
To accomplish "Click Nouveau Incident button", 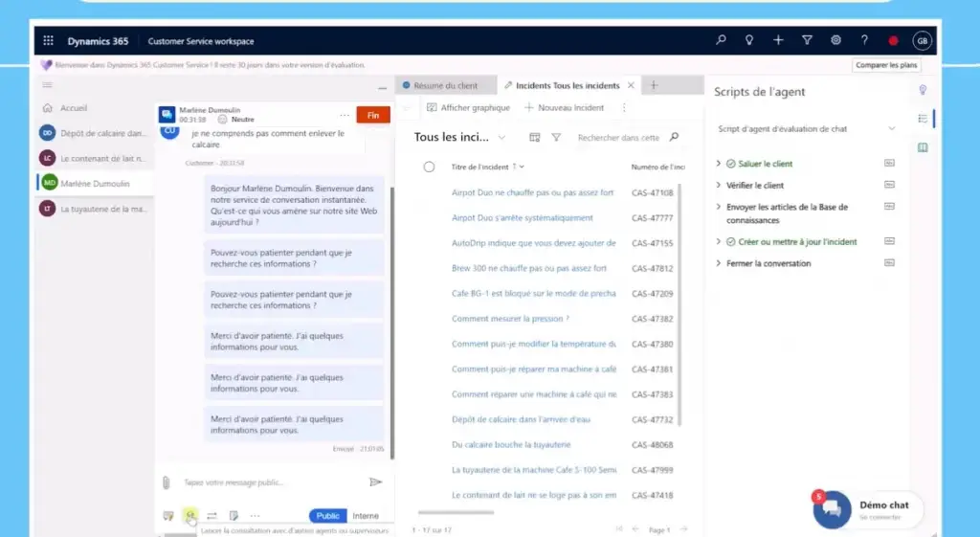I will [x=565, y=107].
